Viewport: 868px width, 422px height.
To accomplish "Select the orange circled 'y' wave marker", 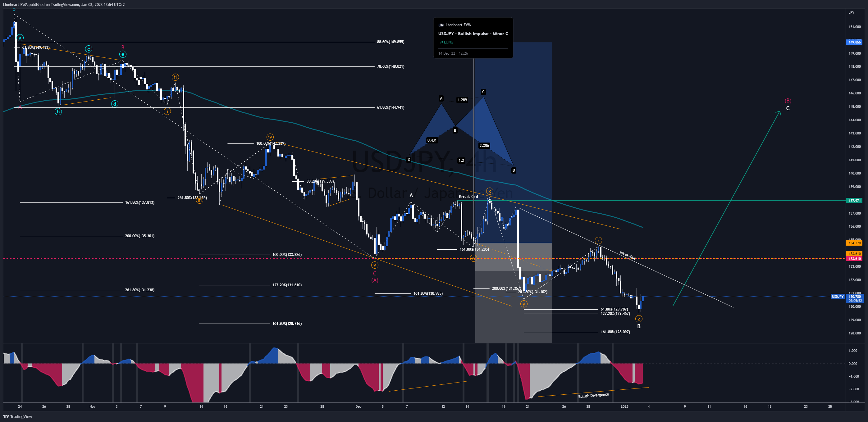I will [x=524, y=304].
